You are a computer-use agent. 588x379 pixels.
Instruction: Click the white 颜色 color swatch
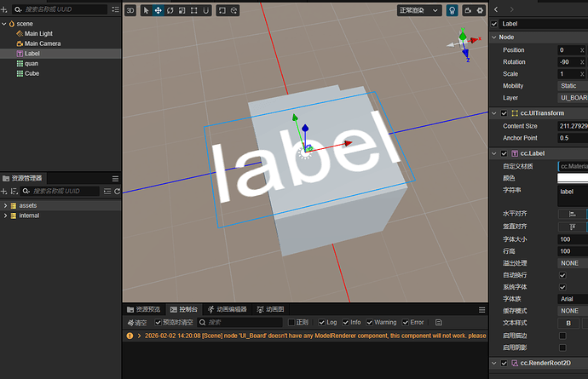point(573,178)
